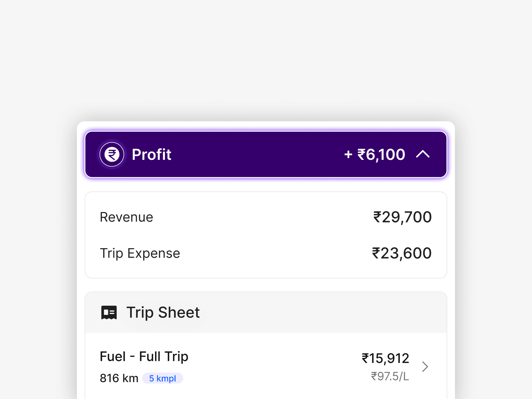Screen dimensions: 532x399
Task: Click the Profit heading text
Action: [151, 155]
